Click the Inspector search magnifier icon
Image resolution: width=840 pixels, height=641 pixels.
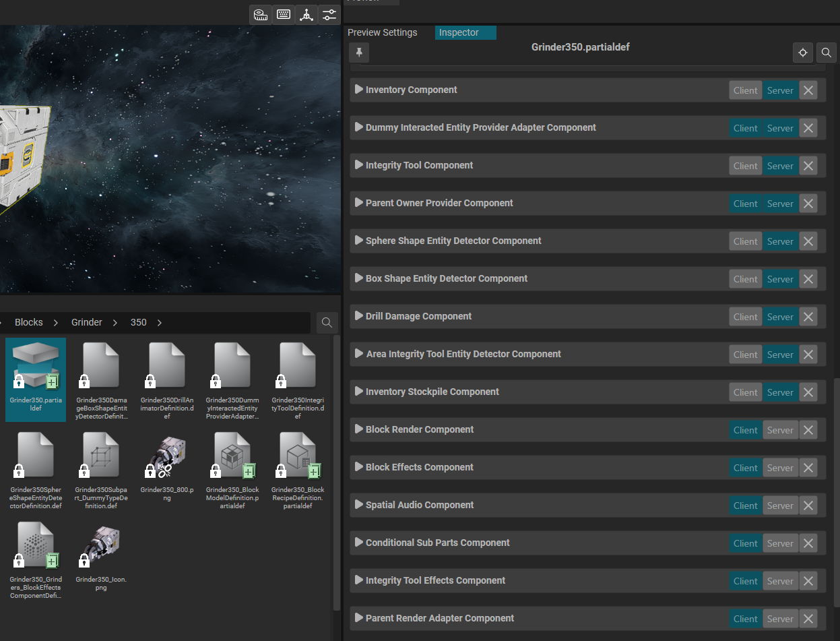(x=826, y=53)
